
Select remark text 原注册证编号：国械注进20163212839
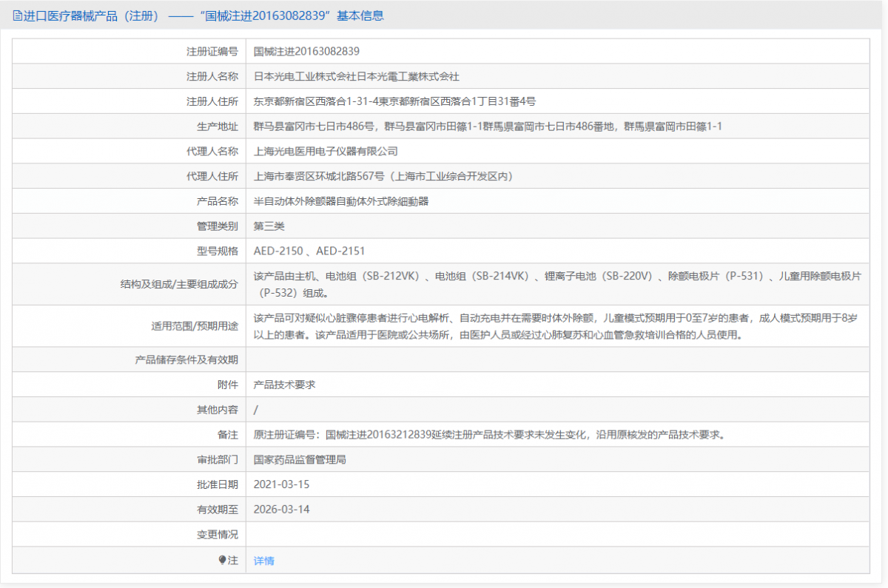[x=489, y=435]
